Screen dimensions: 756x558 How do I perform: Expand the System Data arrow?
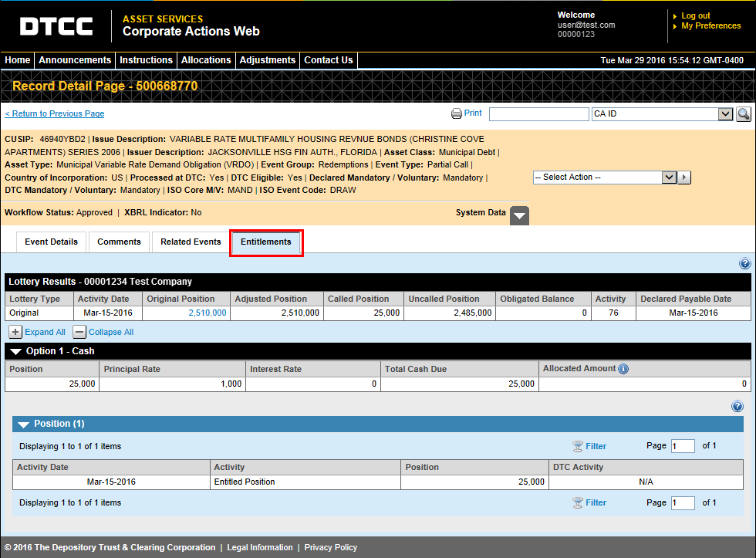pos(519,215)
